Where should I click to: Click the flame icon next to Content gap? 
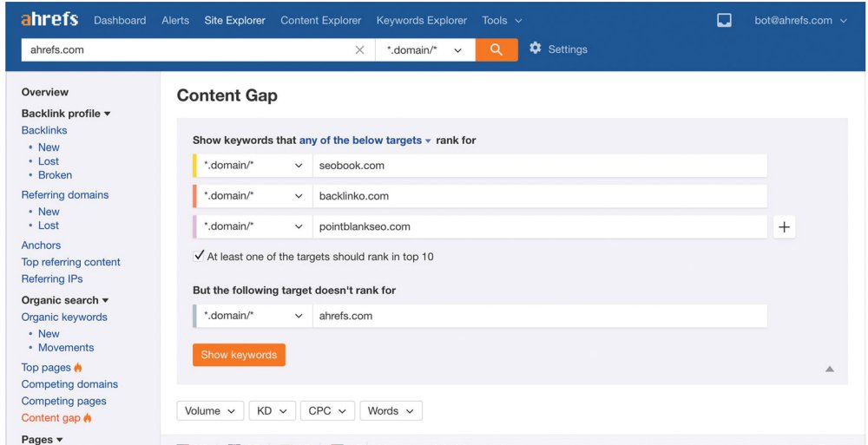click(88, 418)
